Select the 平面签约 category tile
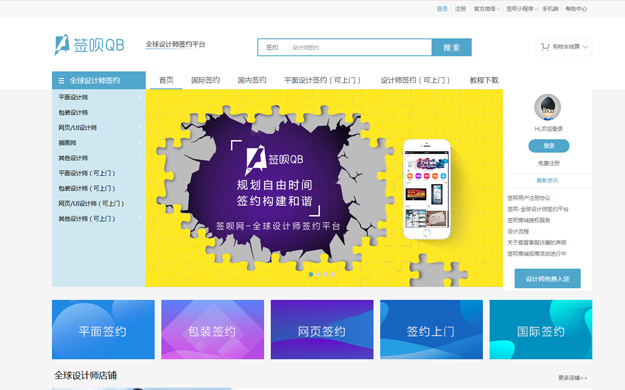The width and height of the screenshot is (625, 390). pos(103,329)
